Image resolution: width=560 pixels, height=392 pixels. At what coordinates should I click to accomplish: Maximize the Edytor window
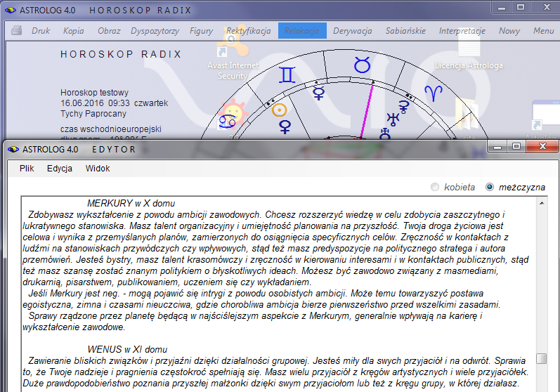[516, 146]
